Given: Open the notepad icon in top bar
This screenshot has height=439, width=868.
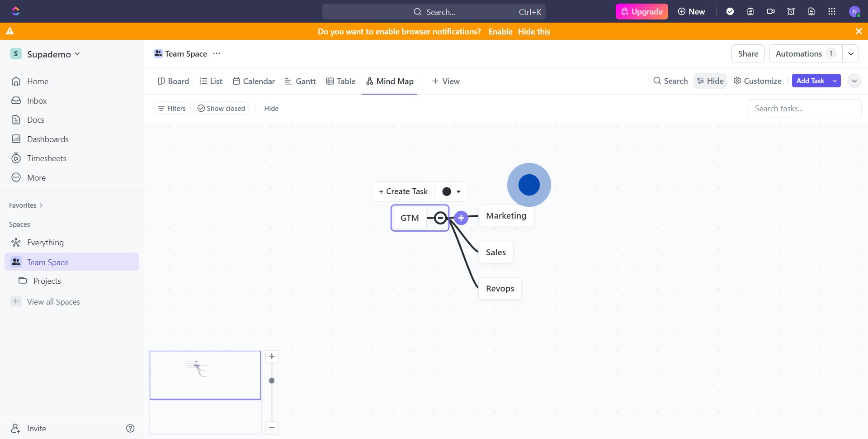Looking at the screenshot, I should click(750, 12).
